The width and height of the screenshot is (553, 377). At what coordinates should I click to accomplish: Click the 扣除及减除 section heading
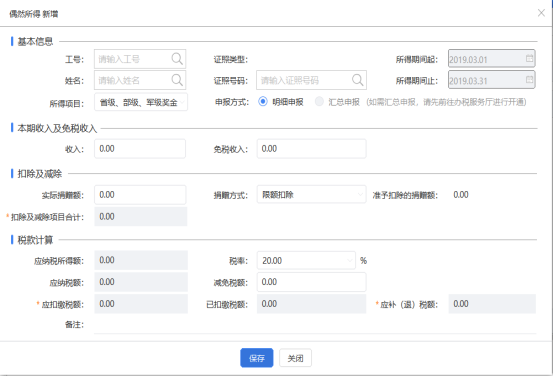click(40, 174)
